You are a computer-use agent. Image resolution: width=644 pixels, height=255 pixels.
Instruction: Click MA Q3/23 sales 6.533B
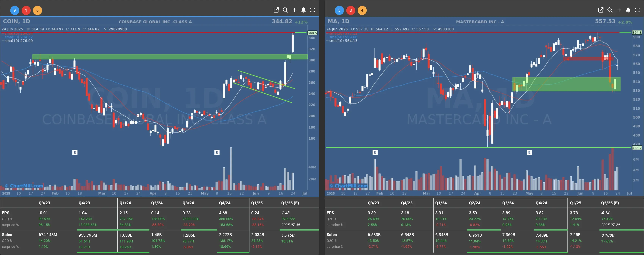pyautogui.click(x=374, y=235)
